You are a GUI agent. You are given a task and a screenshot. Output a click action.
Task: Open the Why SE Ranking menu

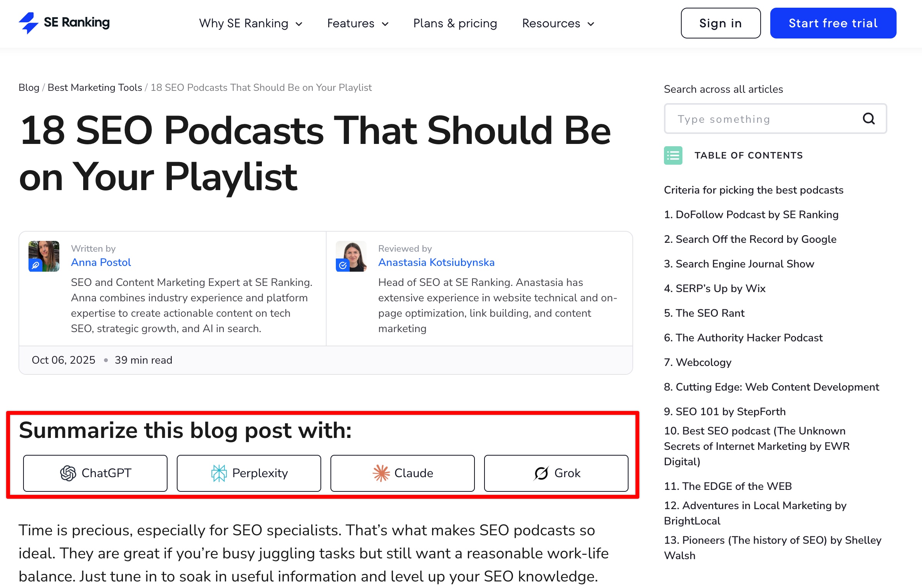251,23
